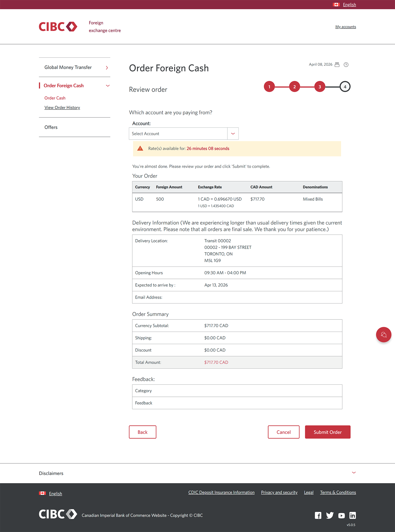Open Terms & Conditions link
This screenshot has width=395, height=532.
click(338, 492)
